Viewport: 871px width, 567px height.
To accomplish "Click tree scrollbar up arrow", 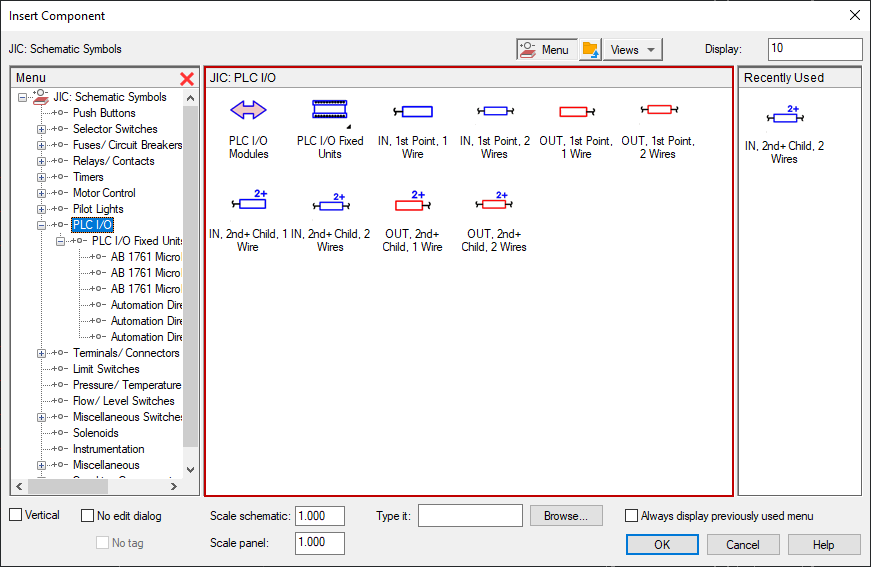I will (191, 98).
